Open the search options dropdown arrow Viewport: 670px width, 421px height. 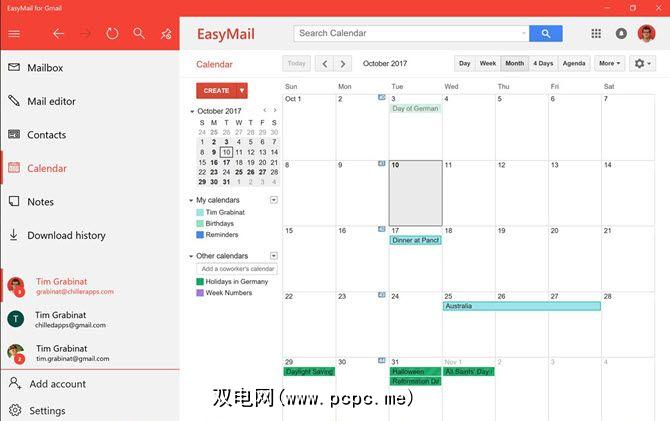tap(524, 33)
